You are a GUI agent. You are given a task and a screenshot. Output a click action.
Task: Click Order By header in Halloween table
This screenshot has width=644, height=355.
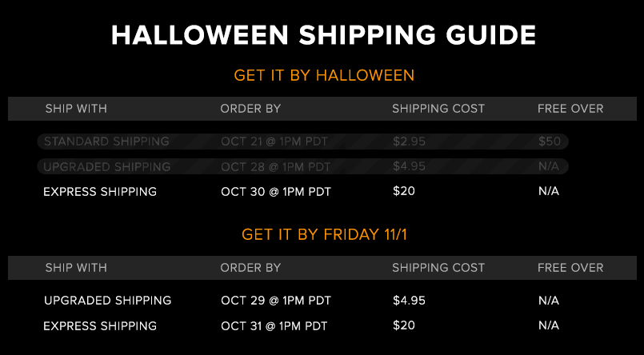[250, 109]
